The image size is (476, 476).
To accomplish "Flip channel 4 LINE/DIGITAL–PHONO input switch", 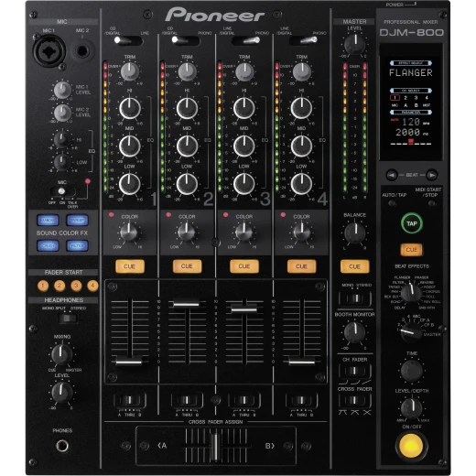I will coord(303,40).
